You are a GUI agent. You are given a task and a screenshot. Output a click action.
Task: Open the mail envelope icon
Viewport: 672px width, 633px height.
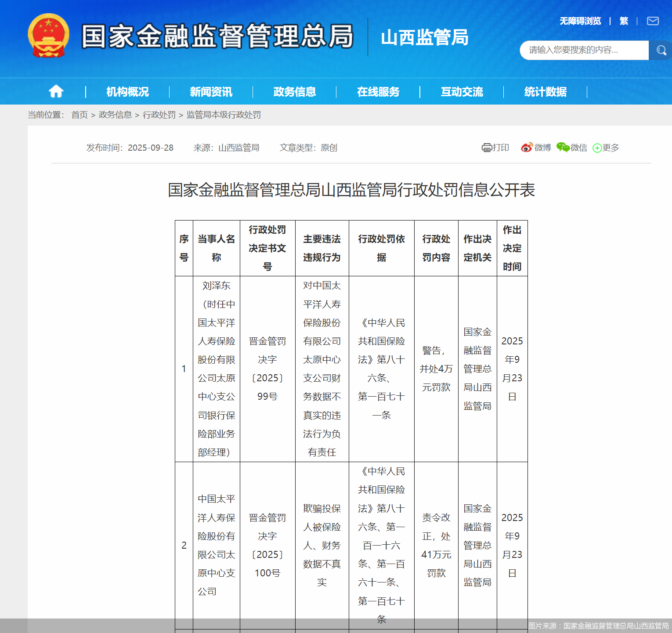point(653,21)
